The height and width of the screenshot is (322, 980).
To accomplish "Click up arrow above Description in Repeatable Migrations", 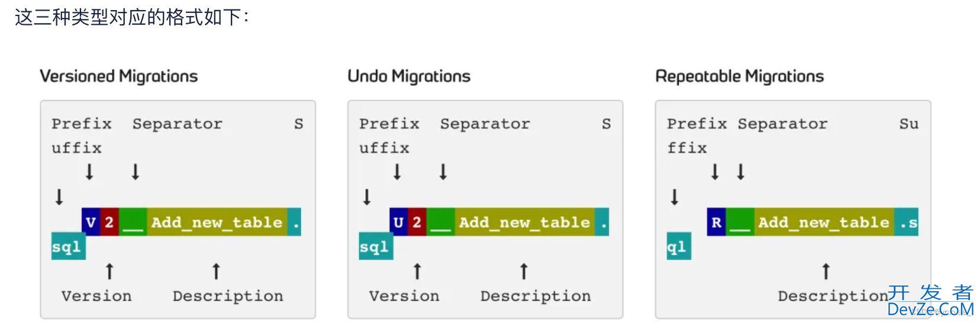I will (826, 272).
